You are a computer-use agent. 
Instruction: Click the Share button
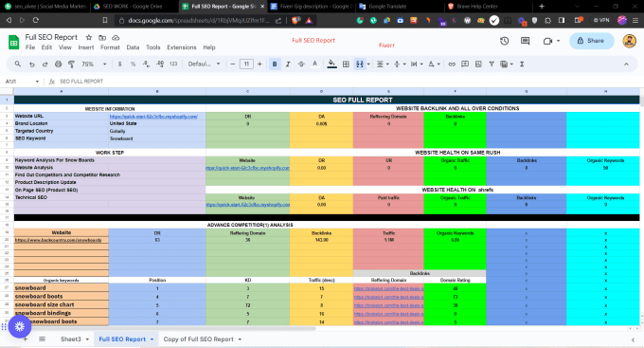coord(591,41)
